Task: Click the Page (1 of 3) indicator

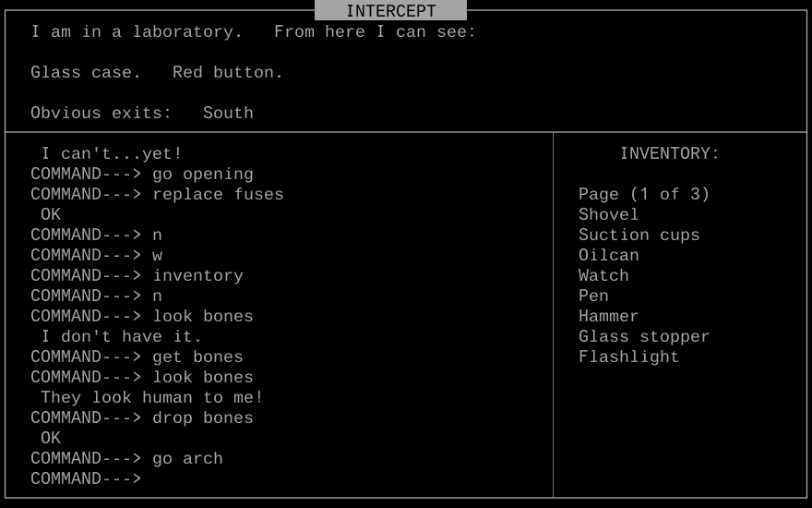Action: point(643,194)
